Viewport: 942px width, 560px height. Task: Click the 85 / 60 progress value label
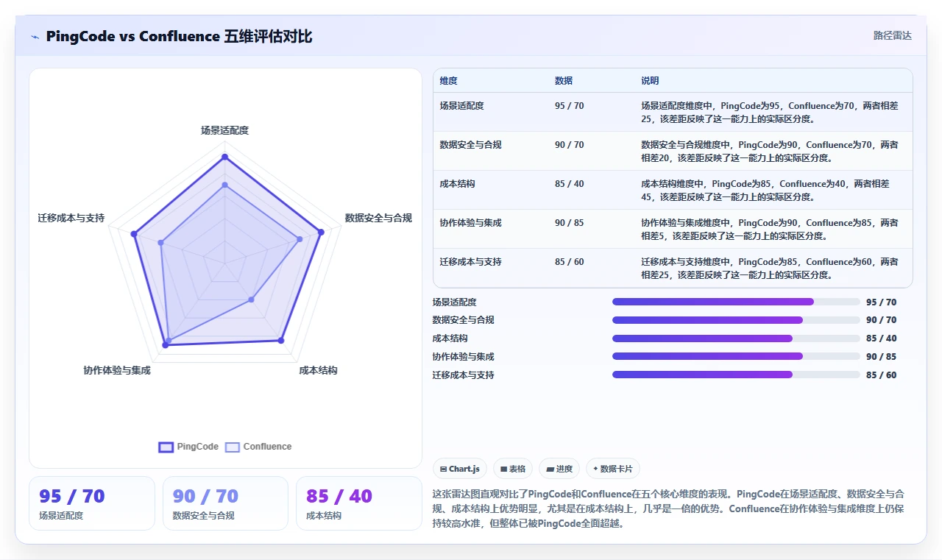tap(881, 375)
